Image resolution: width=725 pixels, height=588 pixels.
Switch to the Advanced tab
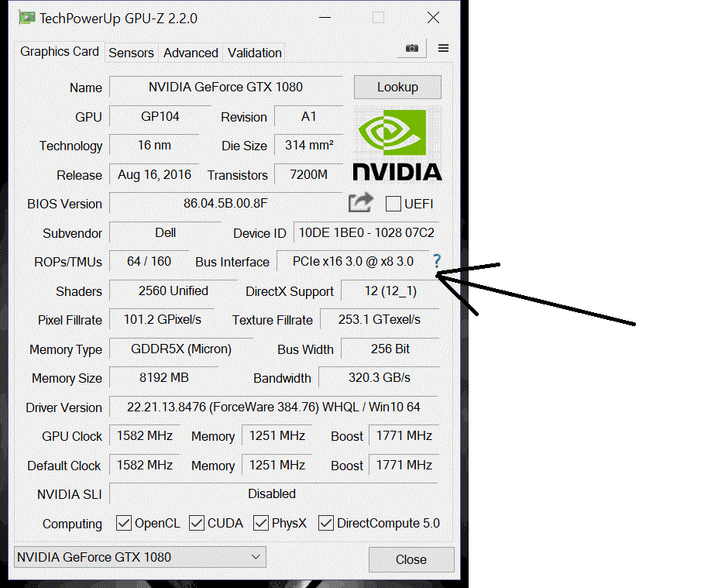[x=191, y=53]
